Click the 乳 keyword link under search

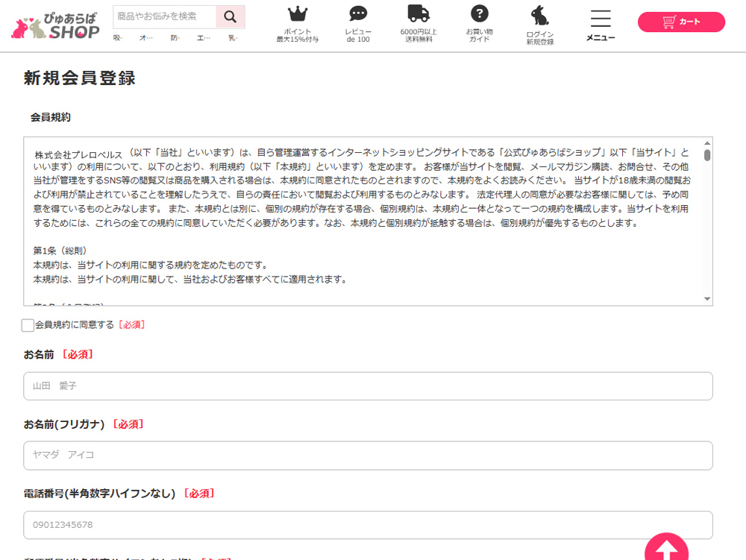tap(233, 38)
